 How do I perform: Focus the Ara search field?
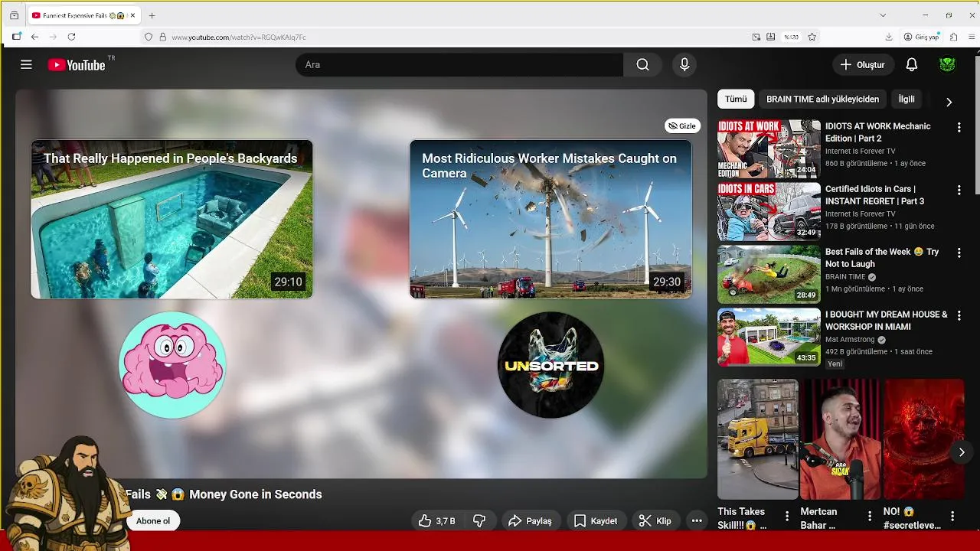tap(459, 65)
